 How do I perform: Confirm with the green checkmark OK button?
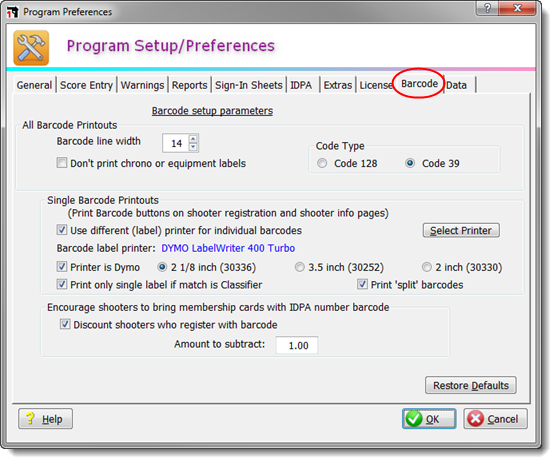(x=429, y=419)
